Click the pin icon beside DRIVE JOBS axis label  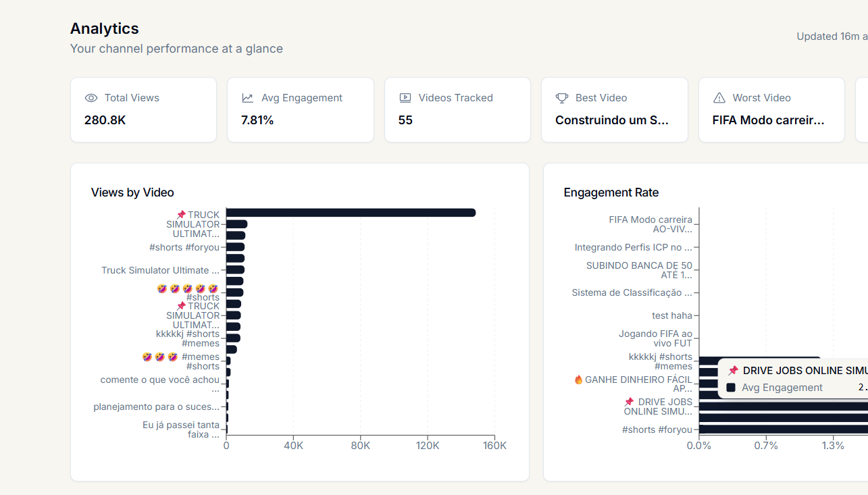coord(630,402)
